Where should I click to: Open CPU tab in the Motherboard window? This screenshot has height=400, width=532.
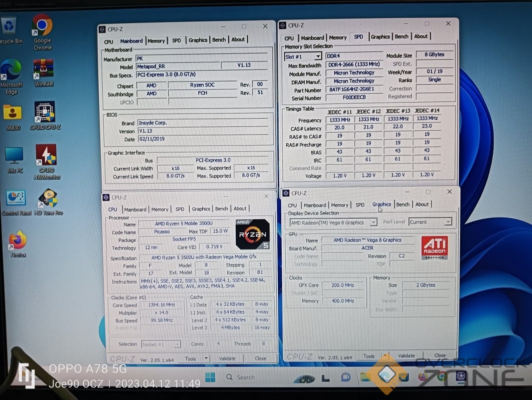tap(109, 41)
